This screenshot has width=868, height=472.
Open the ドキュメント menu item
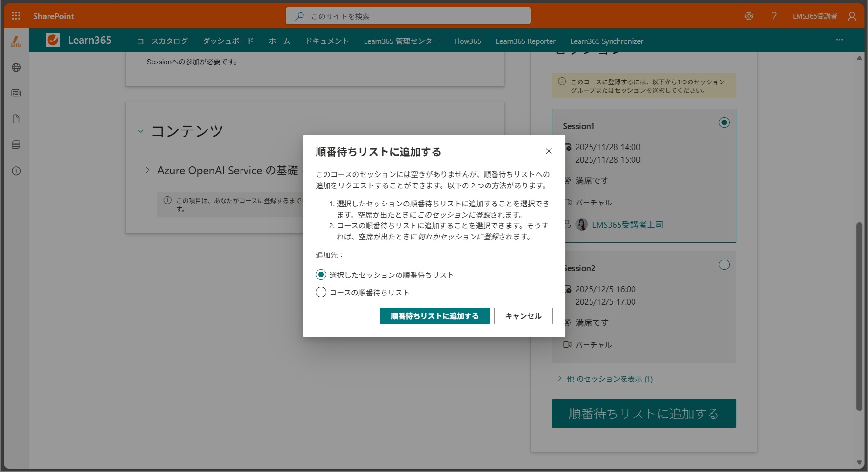click(327, 41)
